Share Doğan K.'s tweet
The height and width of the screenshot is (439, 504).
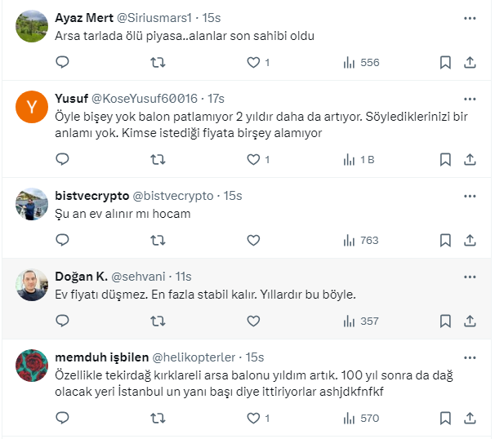tap(470, 321)
